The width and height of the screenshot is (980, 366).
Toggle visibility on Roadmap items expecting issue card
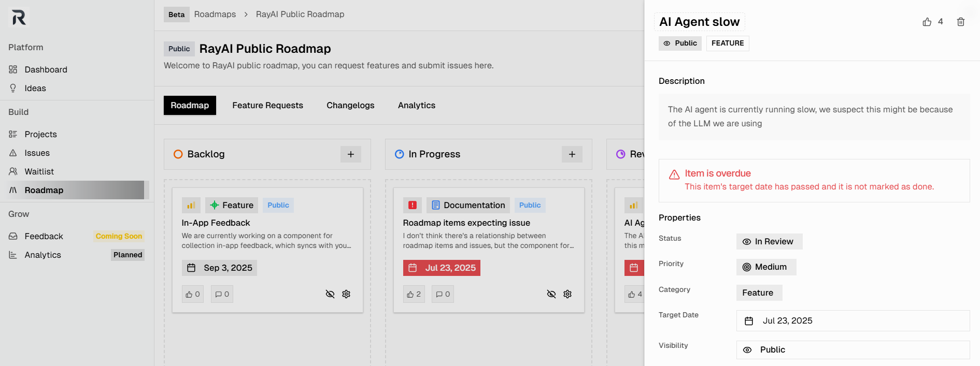[551, 294]
